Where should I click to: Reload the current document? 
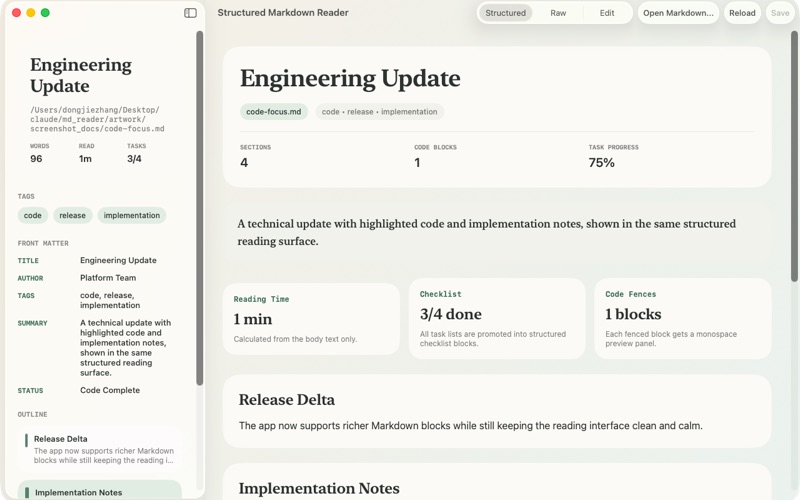(742, 13)
